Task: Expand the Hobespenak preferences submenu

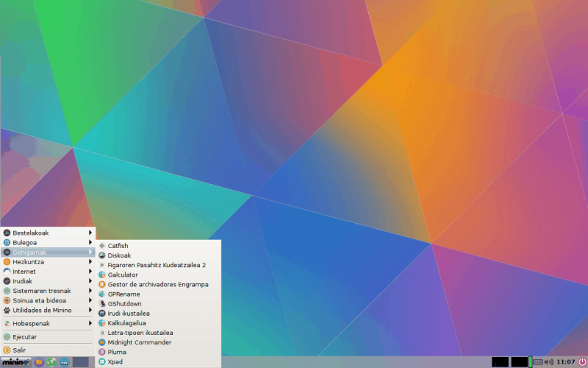Action: pyautogui.click(x=48, y=323)
